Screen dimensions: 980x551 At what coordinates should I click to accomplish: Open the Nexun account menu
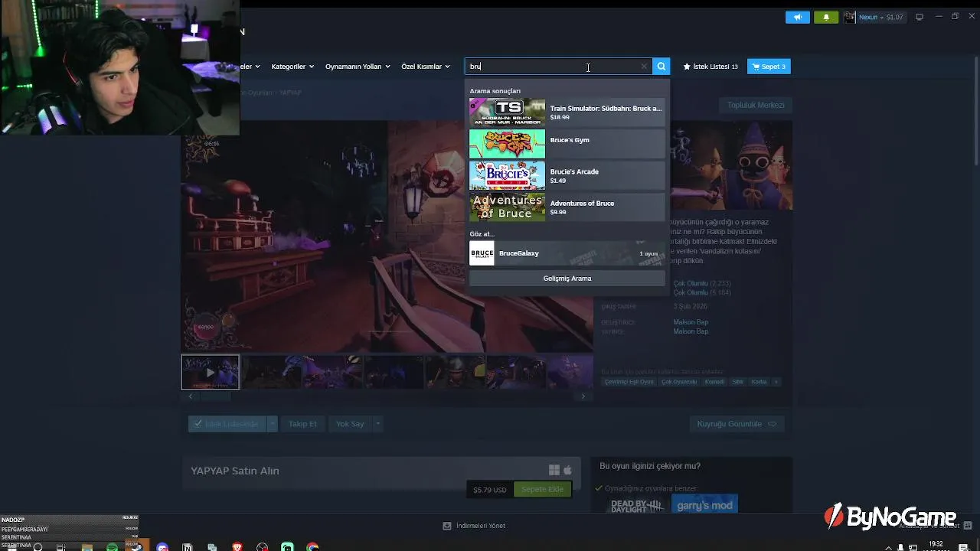click(874, 17)
